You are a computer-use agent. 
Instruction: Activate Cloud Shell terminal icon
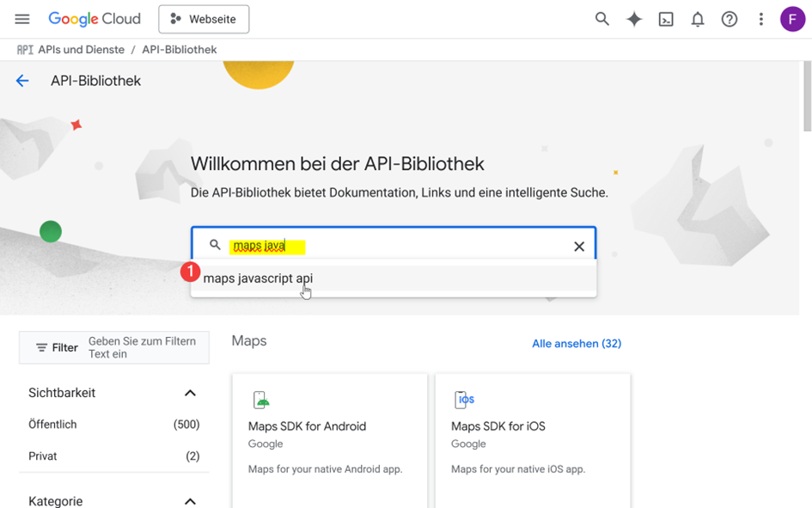click(x=666, y=20)
